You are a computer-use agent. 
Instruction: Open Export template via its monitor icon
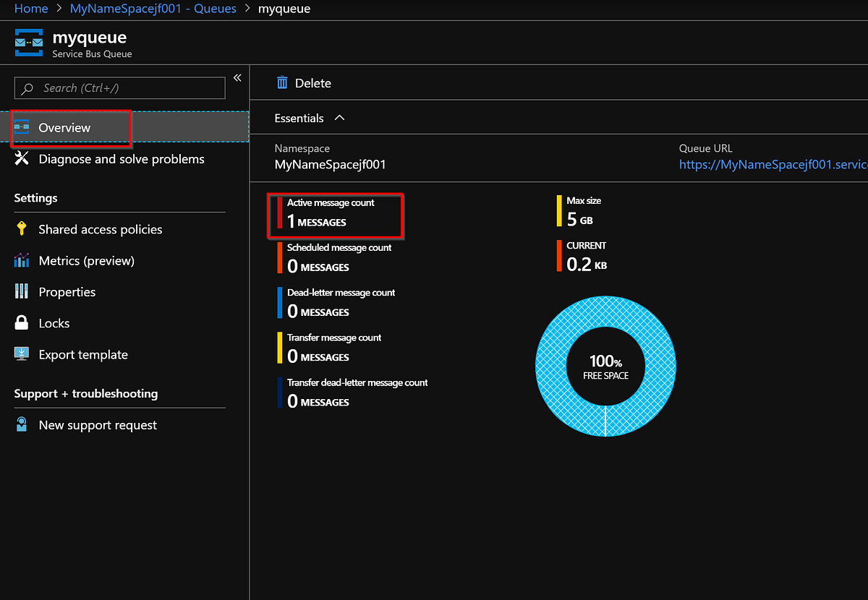pyautogui.click(x=23, y=354)
